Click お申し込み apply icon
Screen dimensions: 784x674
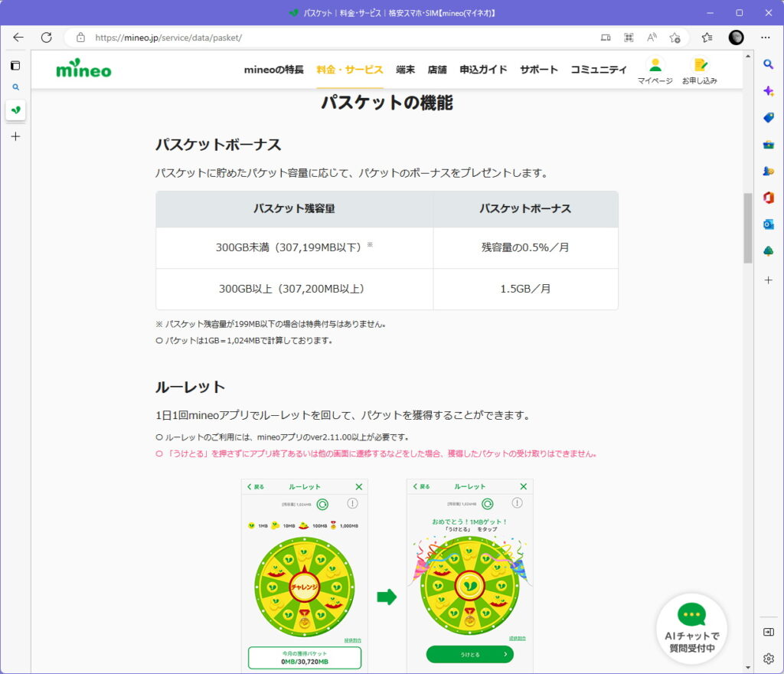pos(700,70)
